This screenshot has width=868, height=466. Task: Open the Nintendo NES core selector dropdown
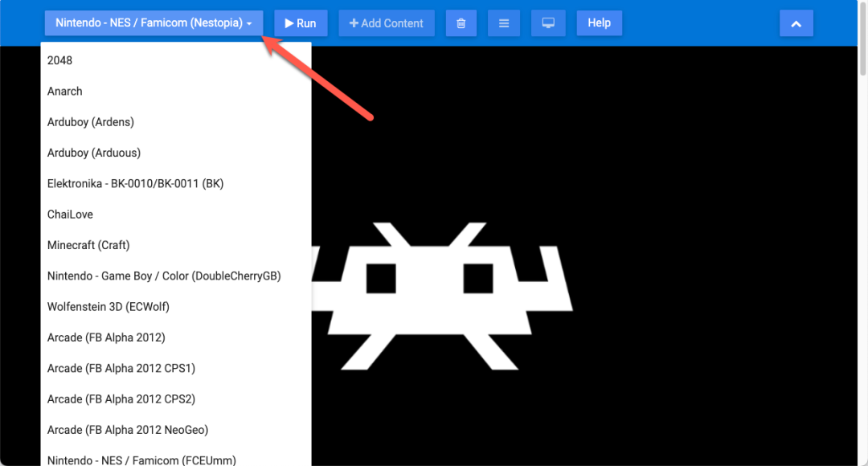click(x=154, y=23)
